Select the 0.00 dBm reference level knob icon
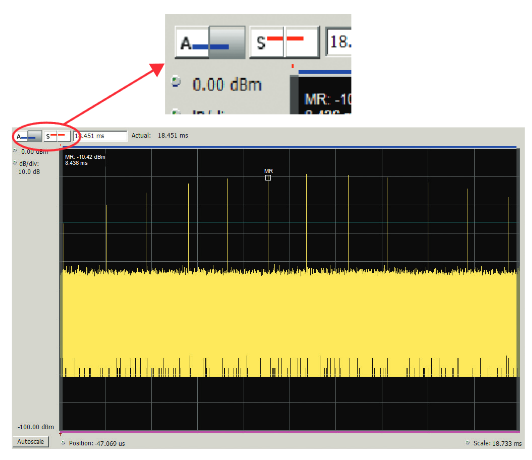532x460 pixels. 15,151
